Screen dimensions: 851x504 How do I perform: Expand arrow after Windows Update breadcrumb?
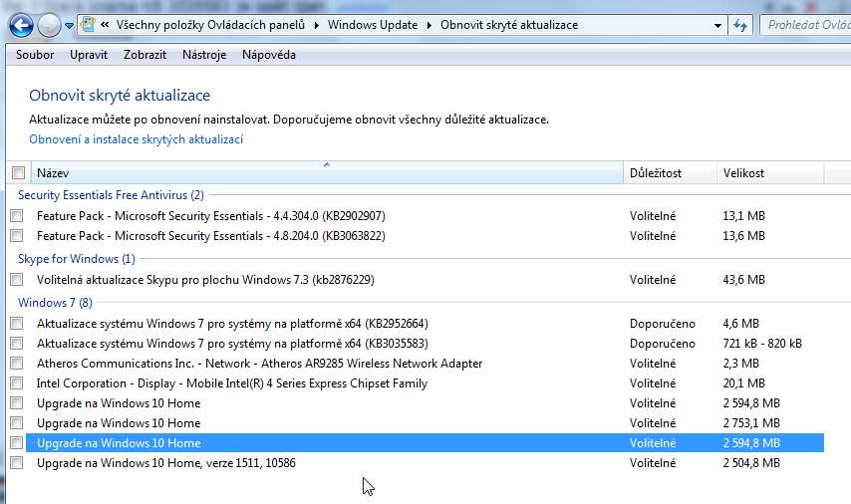tap(429, 26)
